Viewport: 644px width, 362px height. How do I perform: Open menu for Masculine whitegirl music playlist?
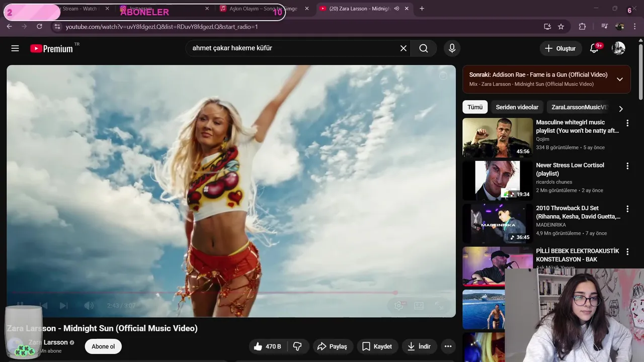tap(627, 123)
